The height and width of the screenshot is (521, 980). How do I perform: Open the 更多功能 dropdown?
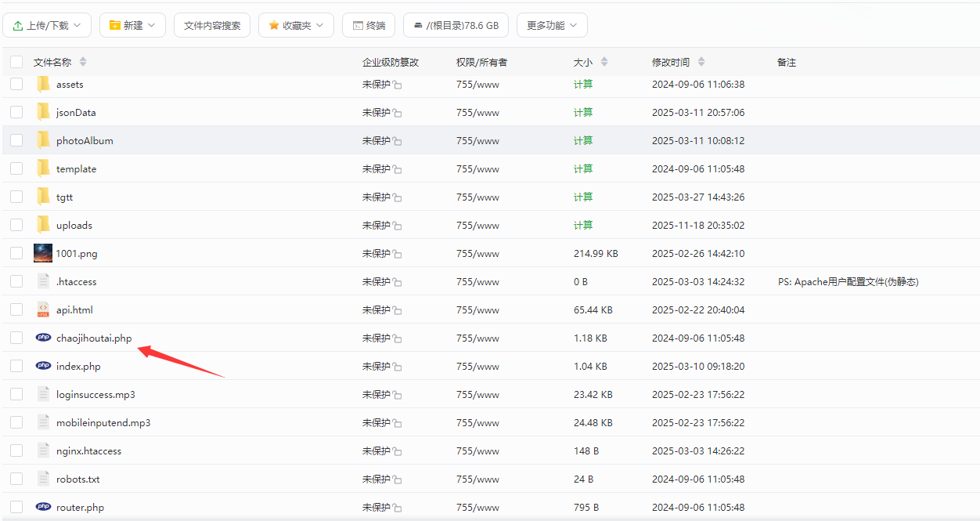[x=553, y=24]
